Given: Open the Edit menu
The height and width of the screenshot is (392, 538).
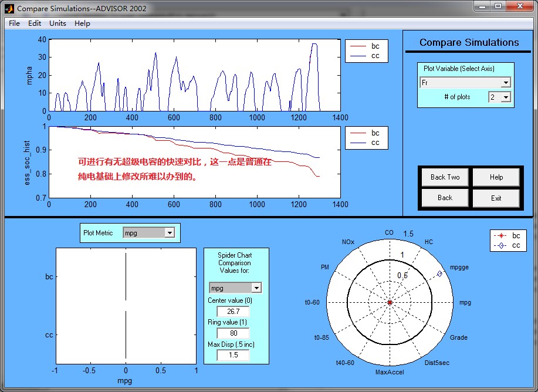Looking at the screenshot, I should tap(34, 23).
